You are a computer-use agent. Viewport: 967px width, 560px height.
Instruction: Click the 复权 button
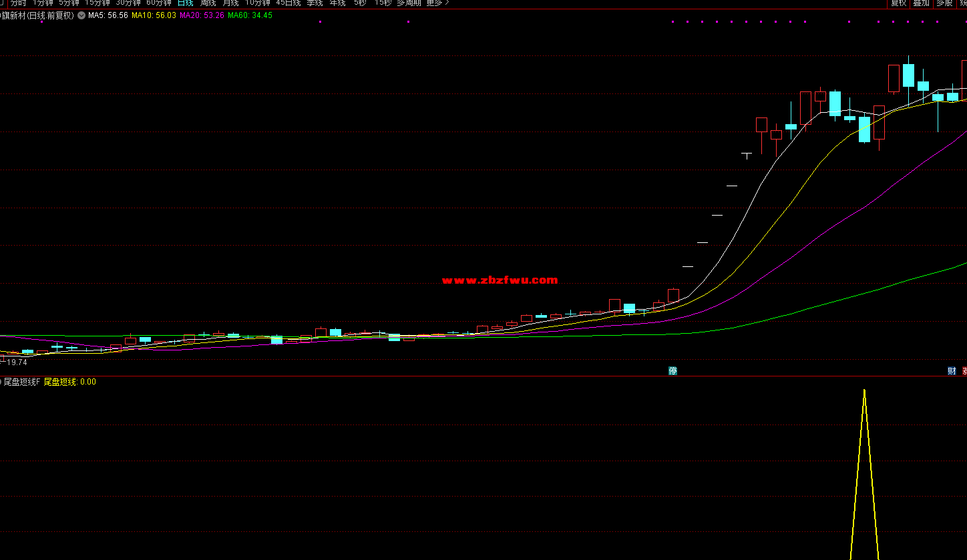[899, 3]
